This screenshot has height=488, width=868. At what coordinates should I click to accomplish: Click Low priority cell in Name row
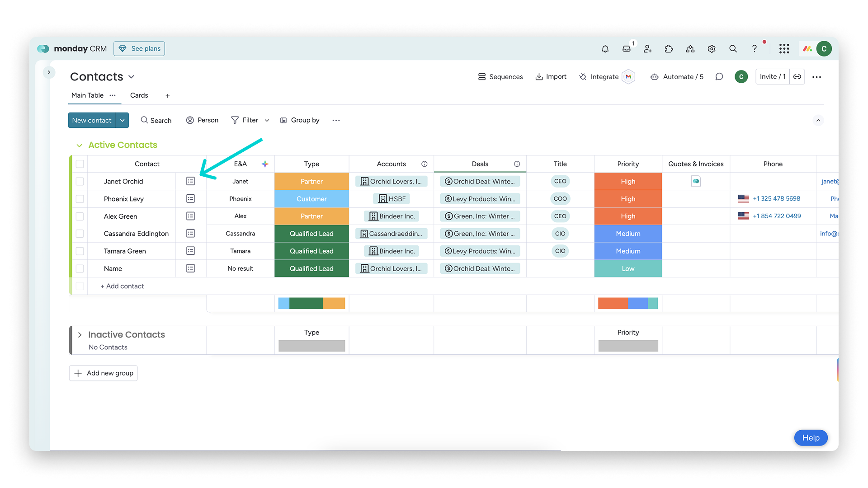[x=628, y=268]
